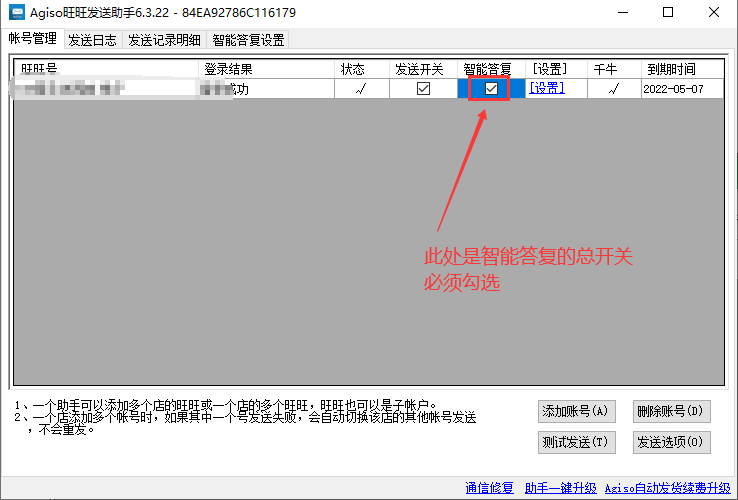
Task: Minimize the Agiso window
Action: tap(623, 12)
